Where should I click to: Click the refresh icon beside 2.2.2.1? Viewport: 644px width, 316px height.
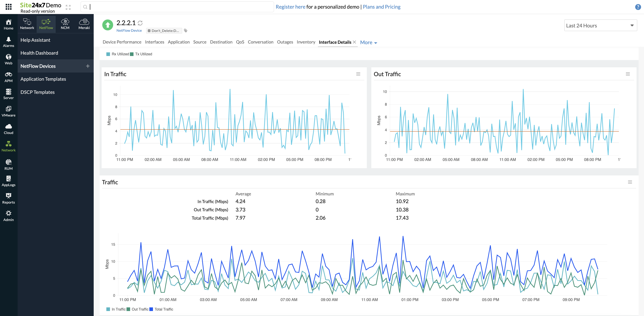tap(140, 23)
